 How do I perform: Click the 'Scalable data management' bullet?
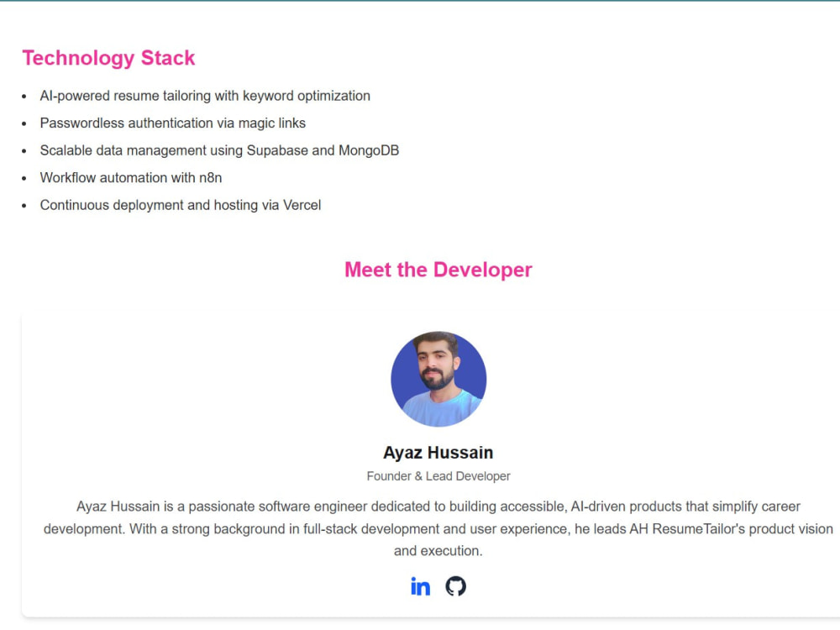pyautogui.click(x=219, y=150)
